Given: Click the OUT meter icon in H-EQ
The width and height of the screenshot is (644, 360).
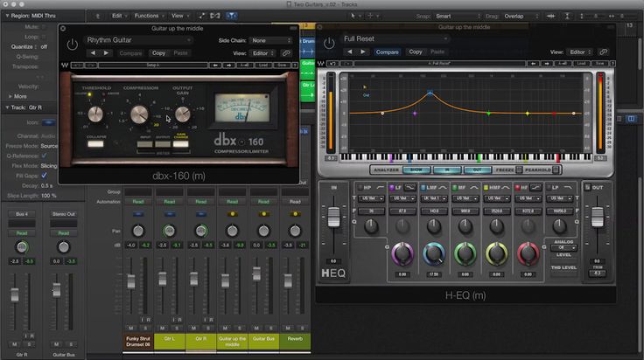Looking at the screenshot, I should click(x=587, y=187).
